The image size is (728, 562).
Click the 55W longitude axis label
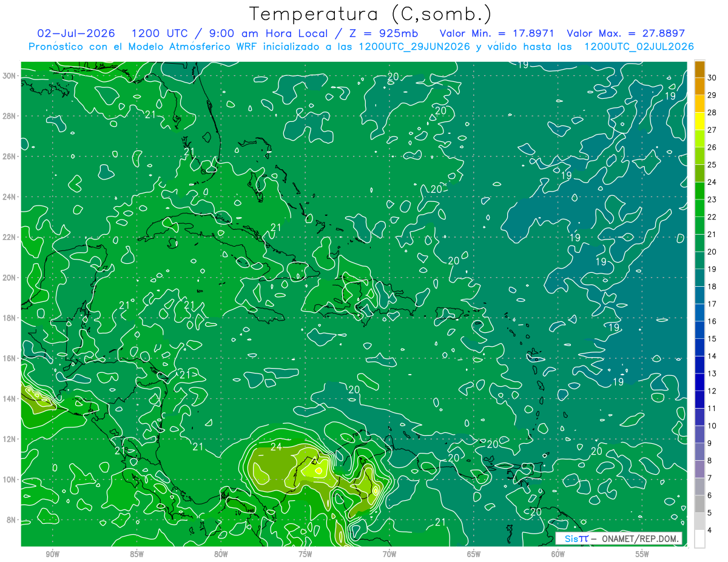[x=642, y=555]
